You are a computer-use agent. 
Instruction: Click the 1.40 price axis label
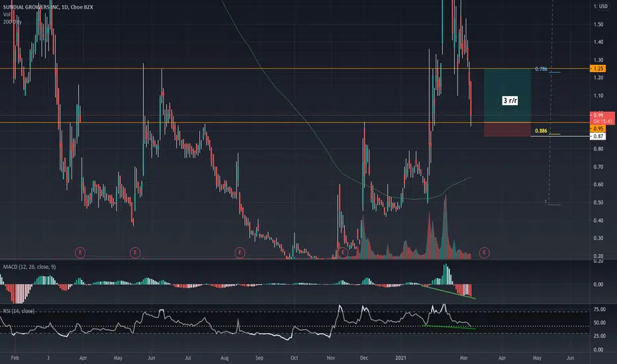598,42
